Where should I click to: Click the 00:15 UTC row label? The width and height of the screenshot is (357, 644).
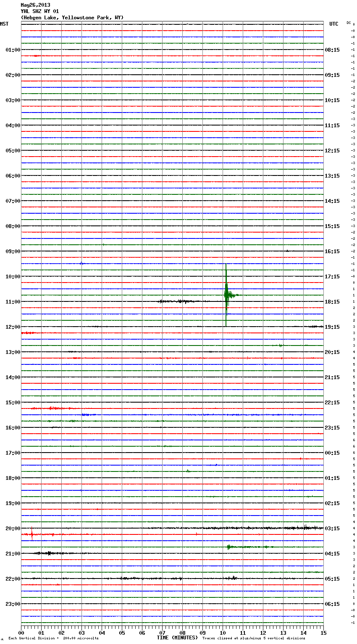tap(332, 453)
